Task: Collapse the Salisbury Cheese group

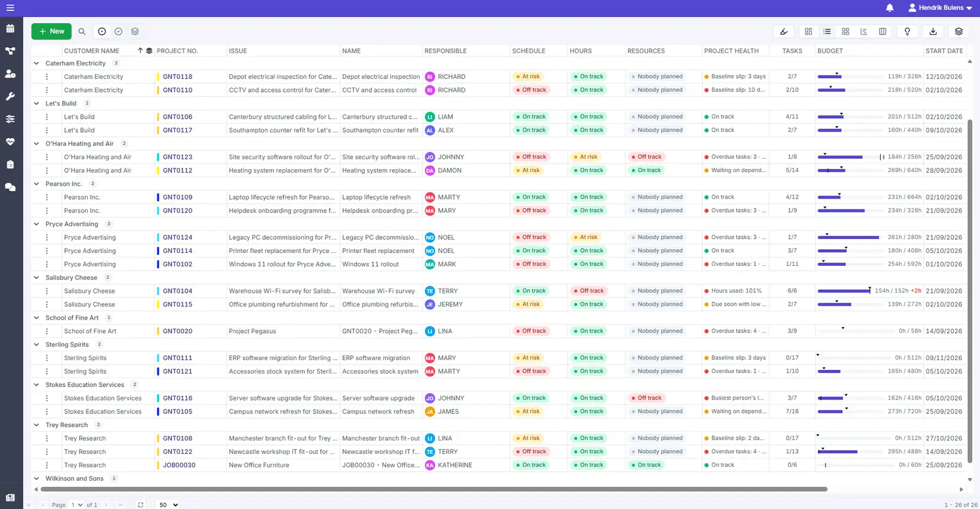Action: click(x=36, y=277)
